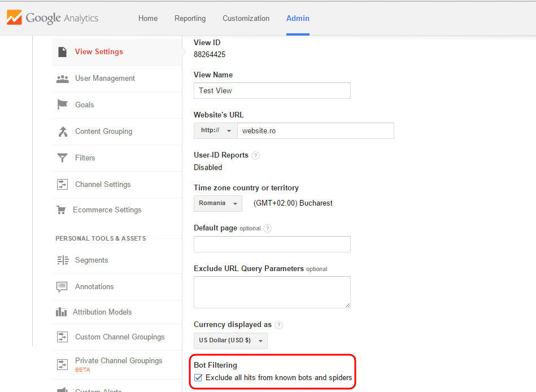Click the Goals flag icon
Screen dimensions: 536x392
coord(62,104)
